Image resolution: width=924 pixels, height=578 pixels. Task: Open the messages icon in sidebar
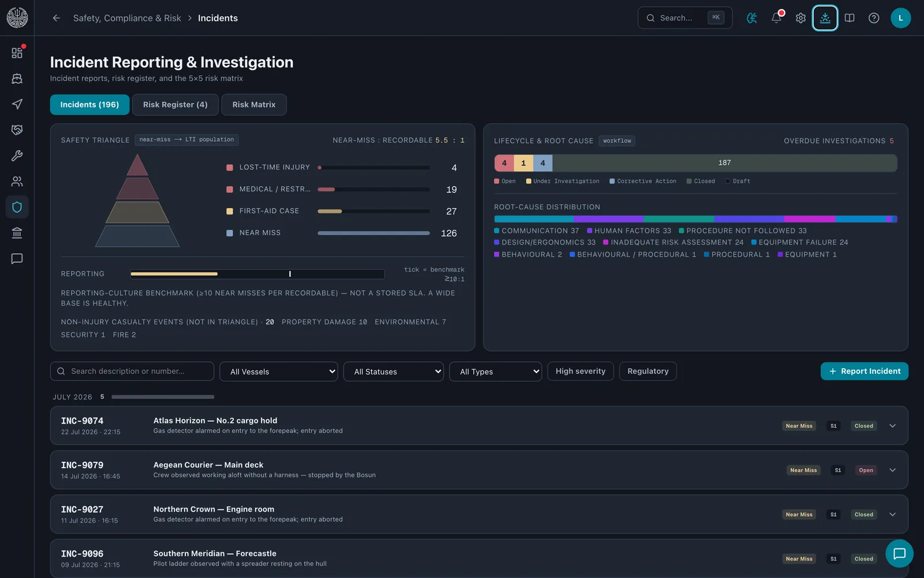tap(17, 258)
